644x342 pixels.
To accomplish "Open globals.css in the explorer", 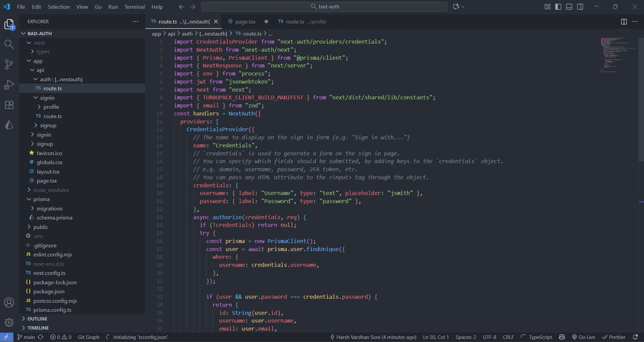I will pos(49,162).
